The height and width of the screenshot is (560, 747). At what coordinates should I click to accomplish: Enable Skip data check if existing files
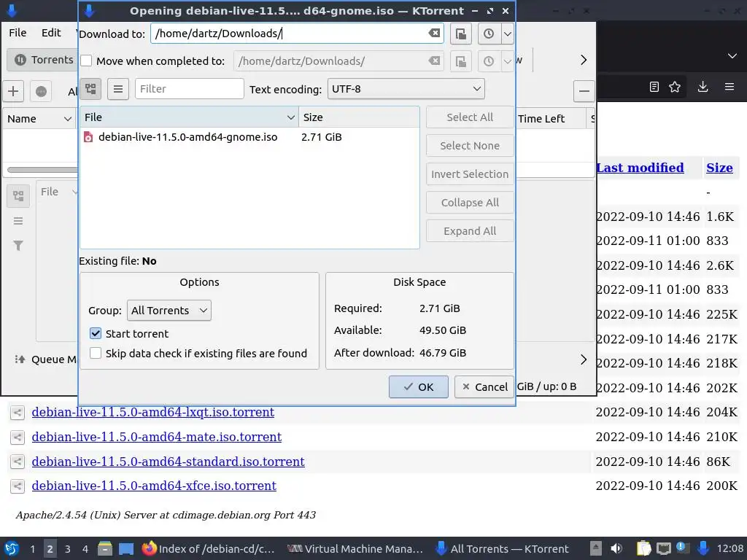point(96,353)
